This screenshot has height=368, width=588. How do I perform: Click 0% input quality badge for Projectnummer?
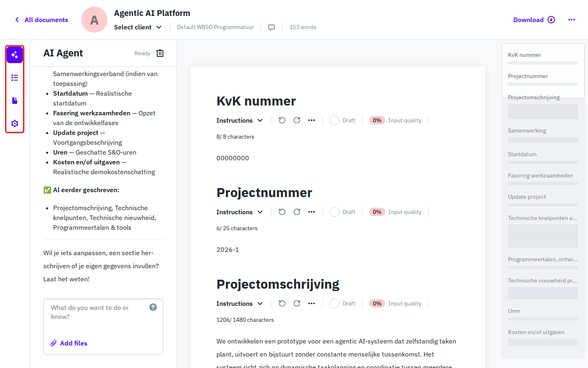click(x=377, y=212)
